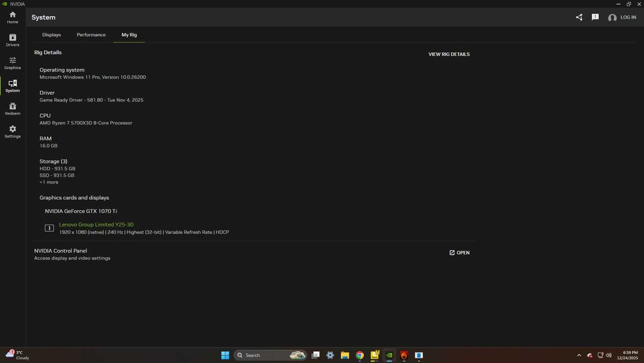Show hidden system tray icons

579,355
